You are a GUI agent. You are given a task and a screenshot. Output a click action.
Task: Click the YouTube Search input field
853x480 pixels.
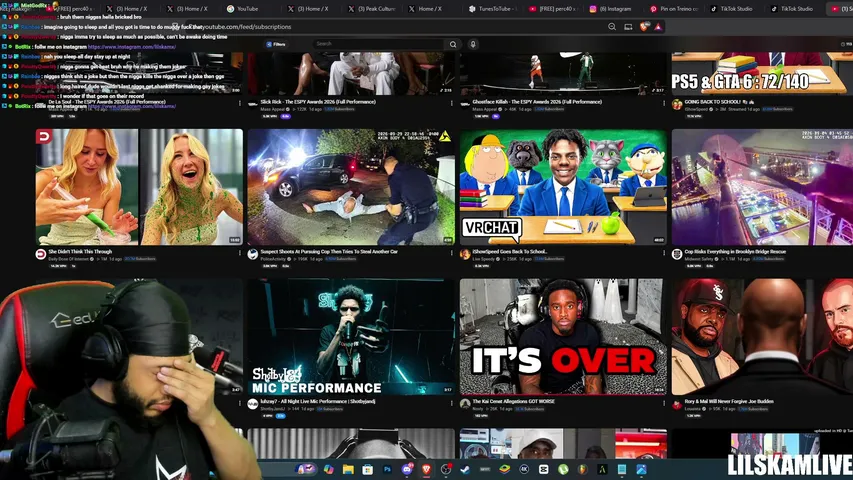(x=379, y=44)
